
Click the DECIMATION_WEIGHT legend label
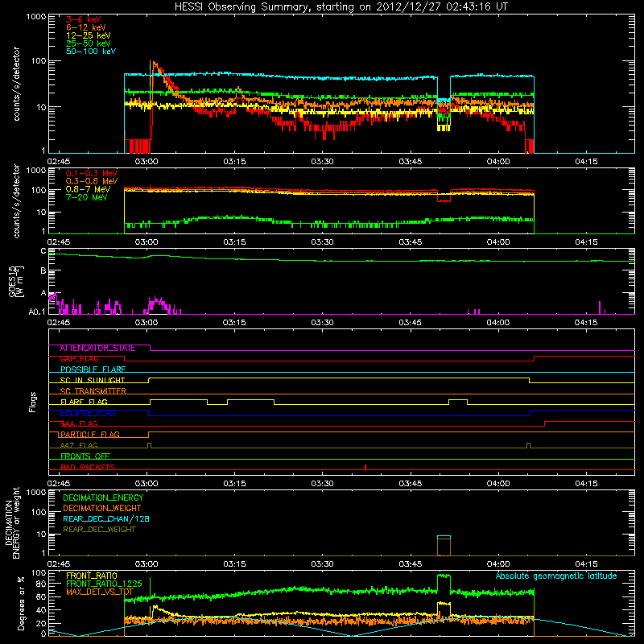[102, 508]
